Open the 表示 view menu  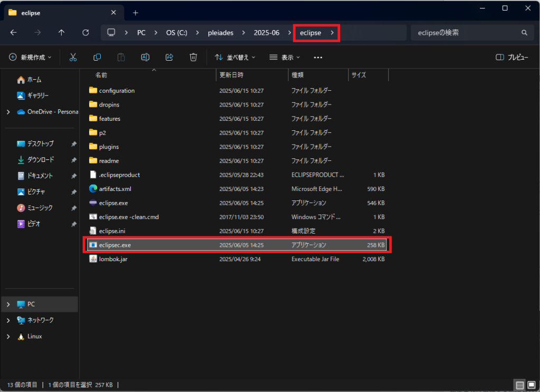[x=284, y=57]
